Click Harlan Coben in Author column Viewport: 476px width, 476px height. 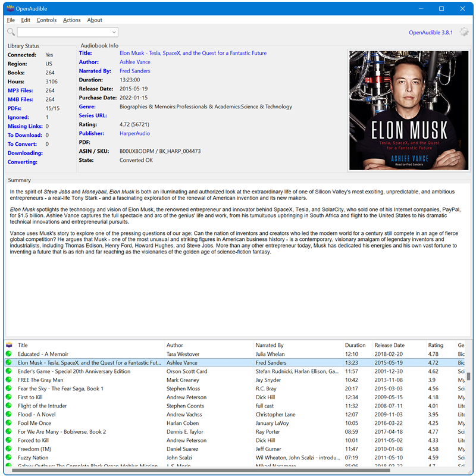[x=183, y=423]
